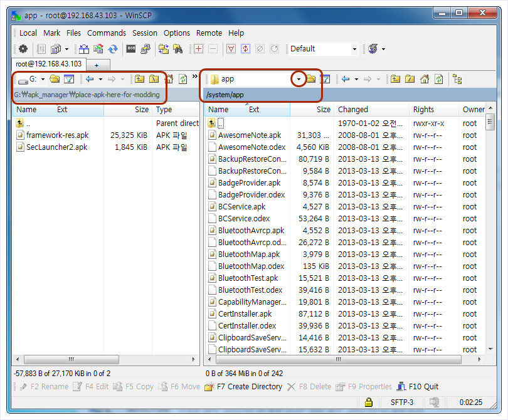
Task: Refresh the remote panel directory
Action: pyautogui.click(x=439, y=79)
